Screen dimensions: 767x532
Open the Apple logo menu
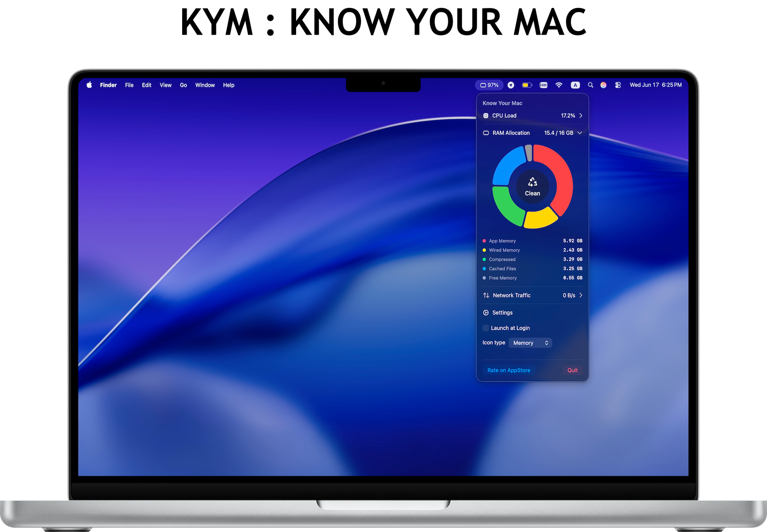tap(89, 85)
